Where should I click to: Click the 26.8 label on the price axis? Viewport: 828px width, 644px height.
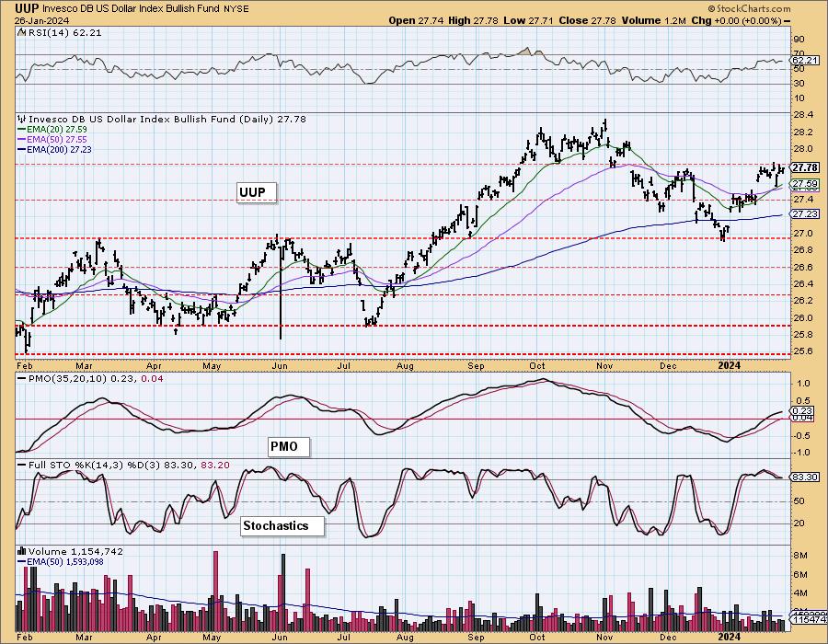(802, 249)
